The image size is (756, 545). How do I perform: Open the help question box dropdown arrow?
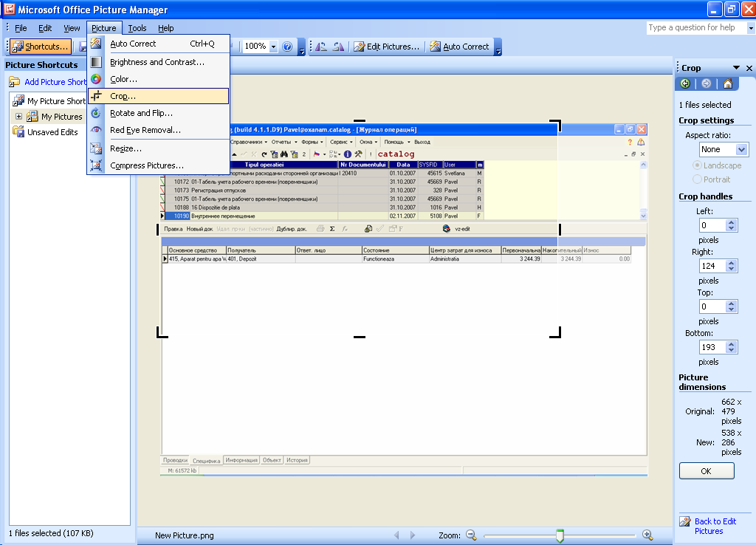[x=750, y=28]
